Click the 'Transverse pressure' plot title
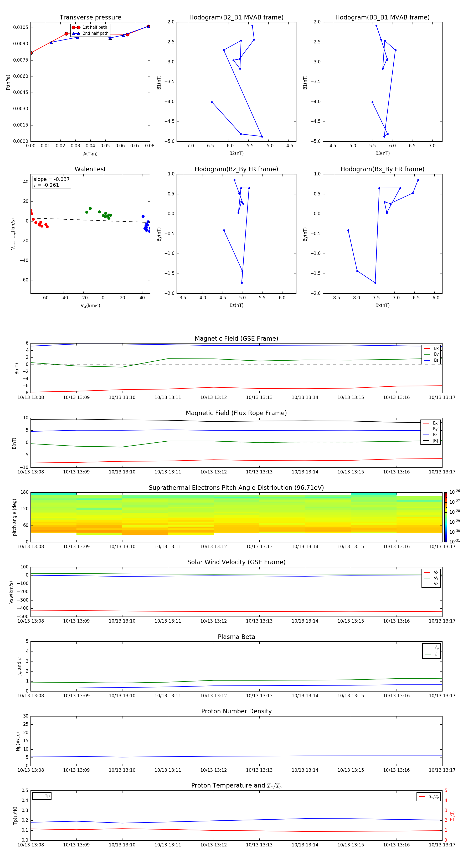Image resolution: width=473 pixels, height=868 pixels. pos(90,18)
